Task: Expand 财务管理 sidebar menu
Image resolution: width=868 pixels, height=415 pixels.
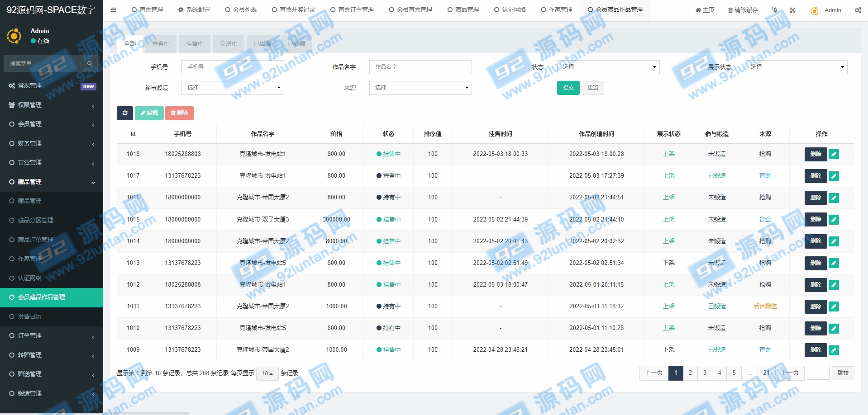Action: (x=52, y=143)
